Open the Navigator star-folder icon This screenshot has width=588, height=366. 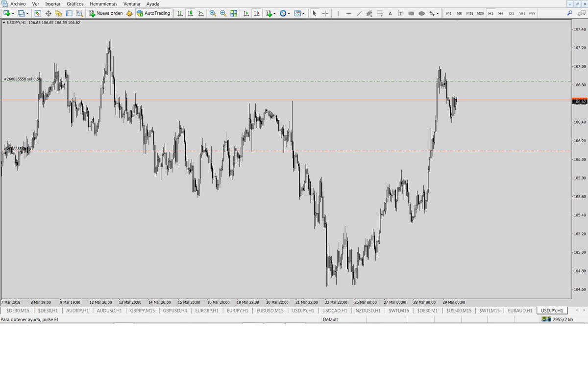pyautogui.click(x=58, y=13)
